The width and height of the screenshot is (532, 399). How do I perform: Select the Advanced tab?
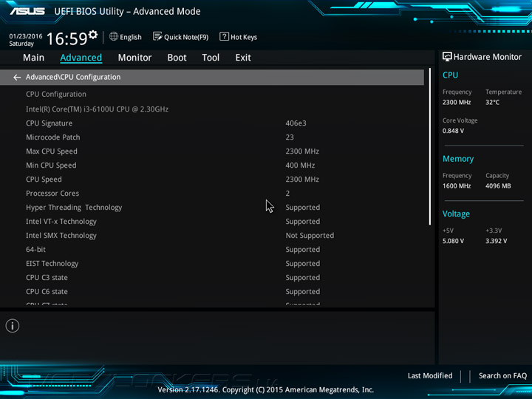(81, 58)
